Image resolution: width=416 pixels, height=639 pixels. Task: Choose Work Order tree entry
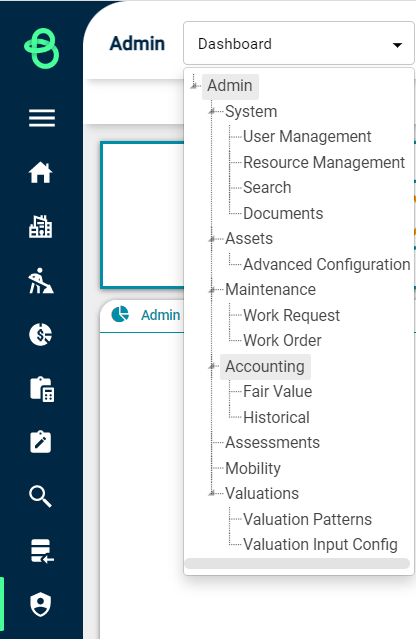pyautogui.click(x=282, y=341)
